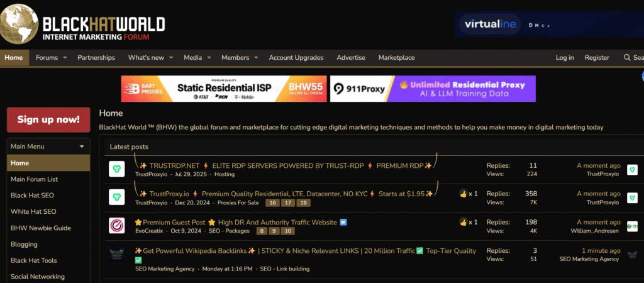
Task: Open What's new nav item
Action: 146,57
